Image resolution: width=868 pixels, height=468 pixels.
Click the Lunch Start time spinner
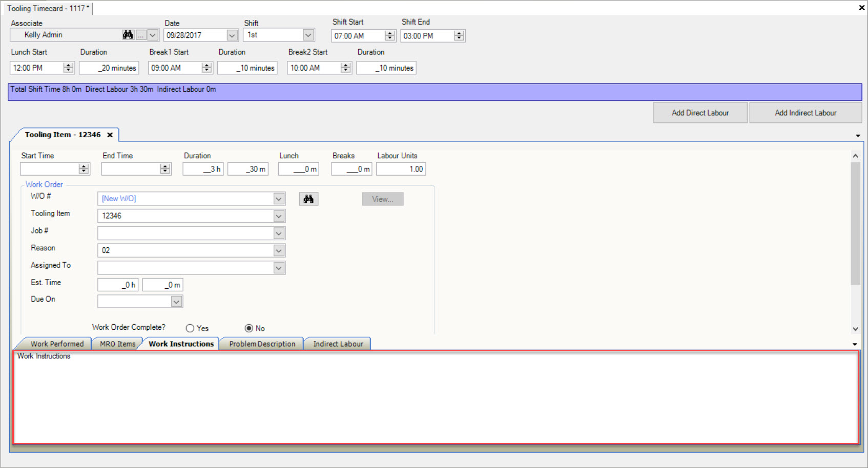point(69,68)
